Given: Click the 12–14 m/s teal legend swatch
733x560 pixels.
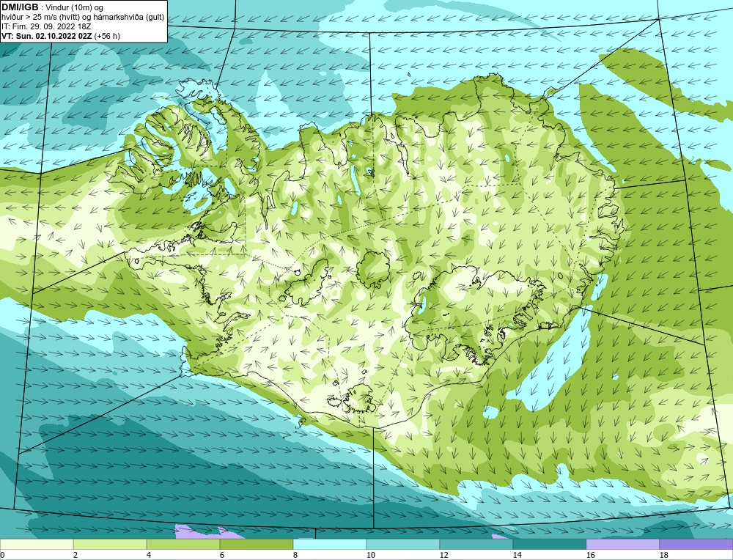Looking at the screenshot, I should 476,544.
